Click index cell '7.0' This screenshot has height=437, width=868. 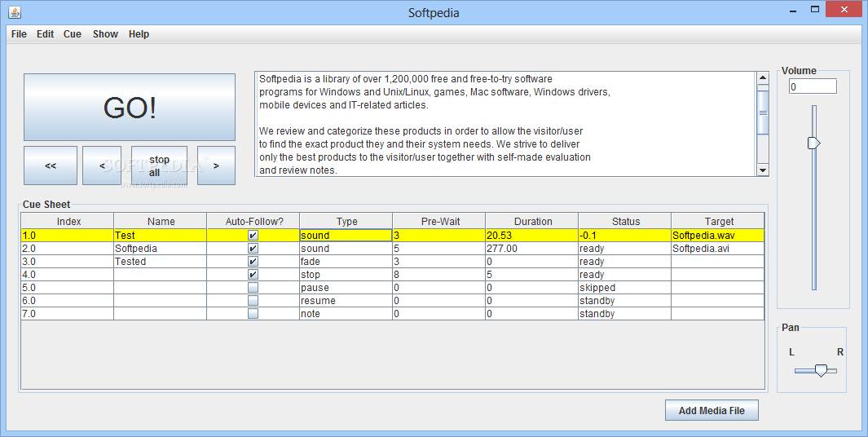point(68,314)
